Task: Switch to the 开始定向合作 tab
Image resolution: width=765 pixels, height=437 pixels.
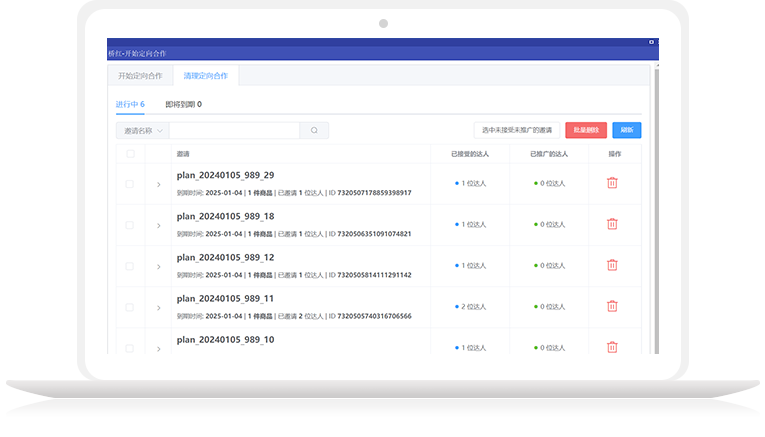Action: (x=139, y=76)
